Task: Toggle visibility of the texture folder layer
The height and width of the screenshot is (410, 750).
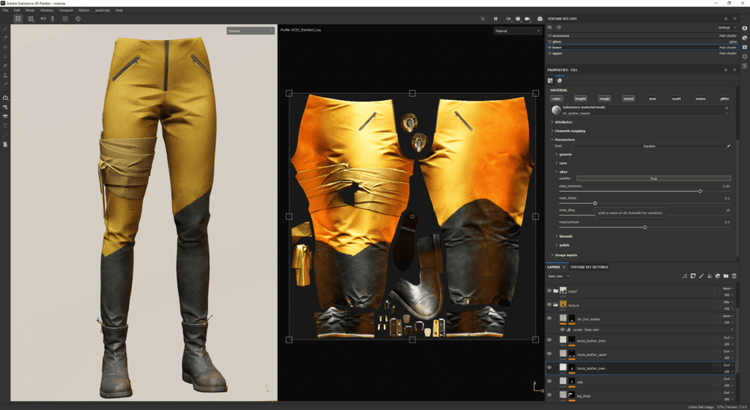Action: 549,304
